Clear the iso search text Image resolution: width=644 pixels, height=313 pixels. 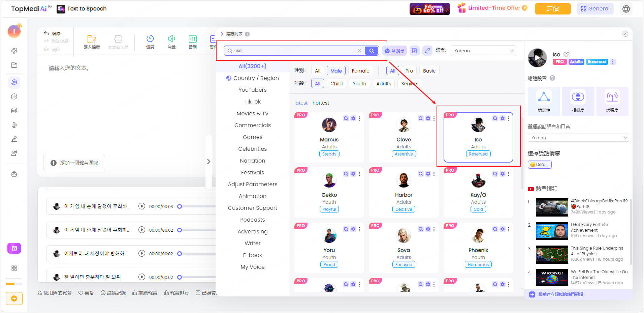tap(359, 51)
